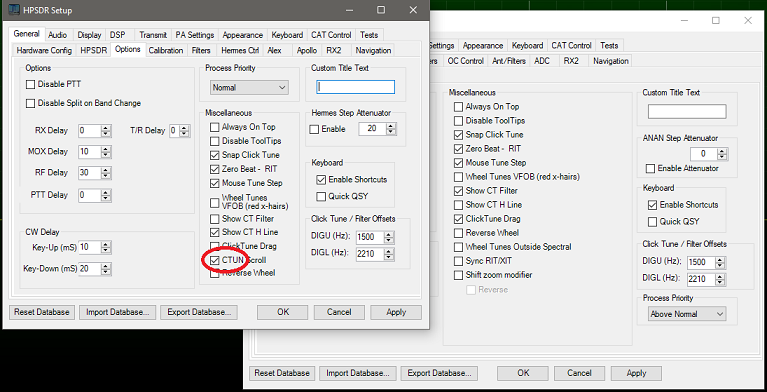This screenshot has width=767, height=392.
Task: Click Reset Database in front window
Action: click(42, 312)
